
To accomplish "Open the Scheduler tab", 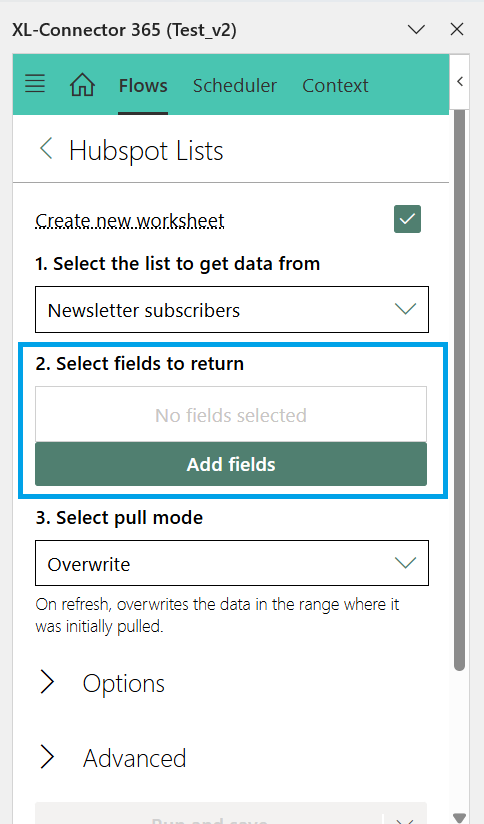I will [234, 85].
